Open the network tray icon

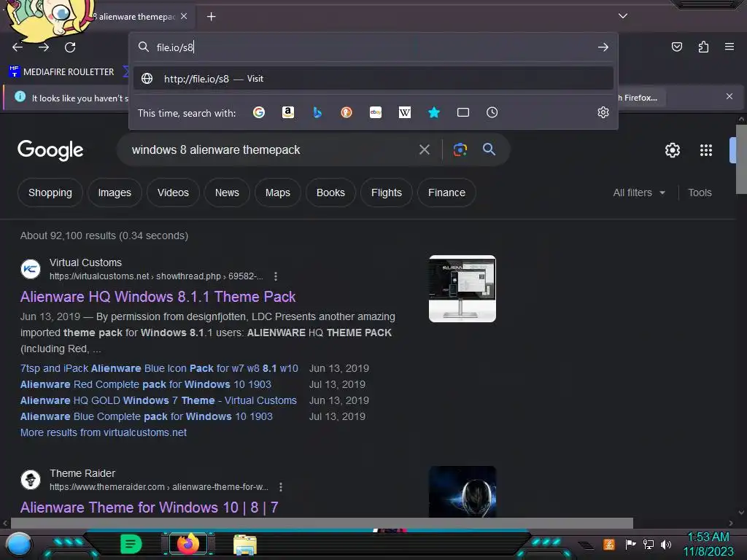point(649,544)
